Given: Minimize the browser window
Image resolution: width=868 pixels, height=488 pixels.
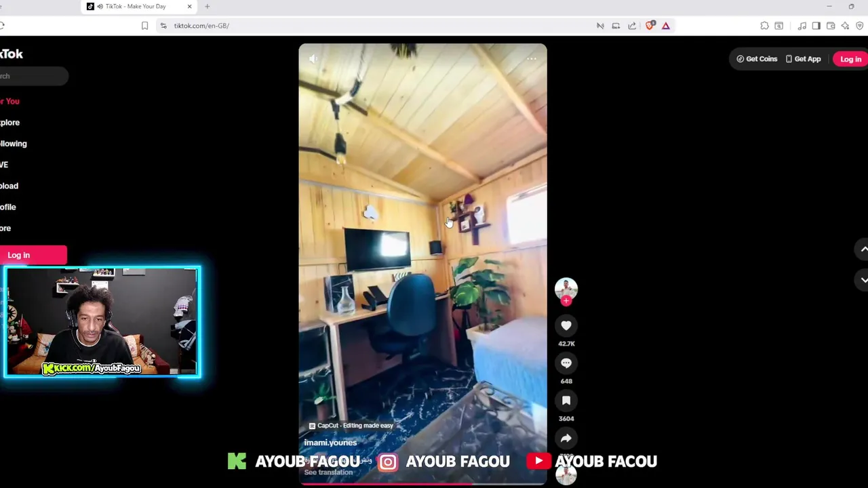Looking at the screenshot, I should [829, 6].
